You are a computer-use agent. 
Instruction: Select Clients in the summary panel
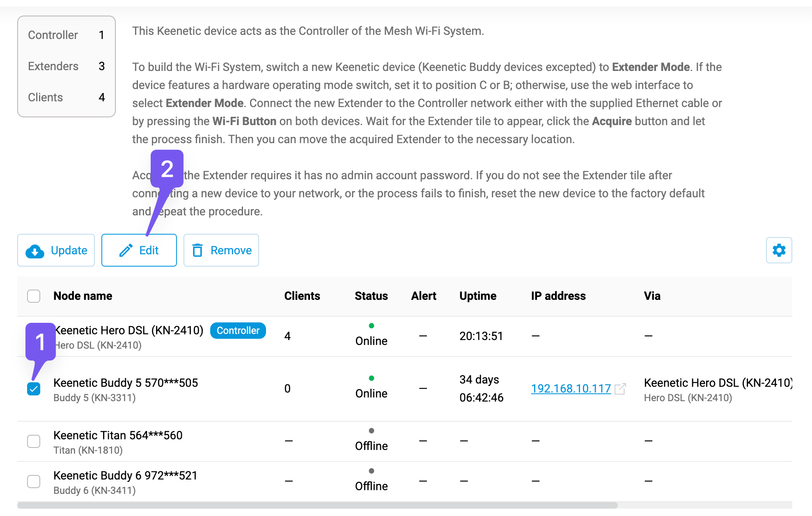coord(46,98)
